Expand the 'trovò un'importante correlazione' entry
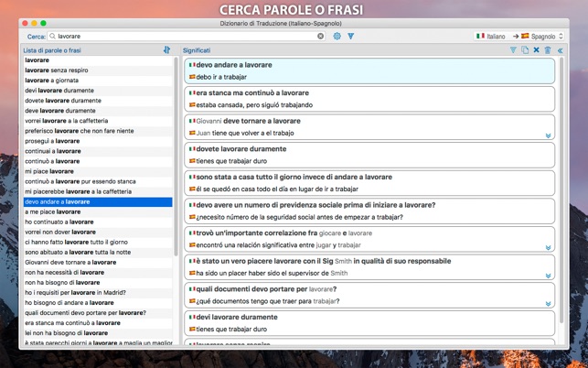 click(549, 247)
